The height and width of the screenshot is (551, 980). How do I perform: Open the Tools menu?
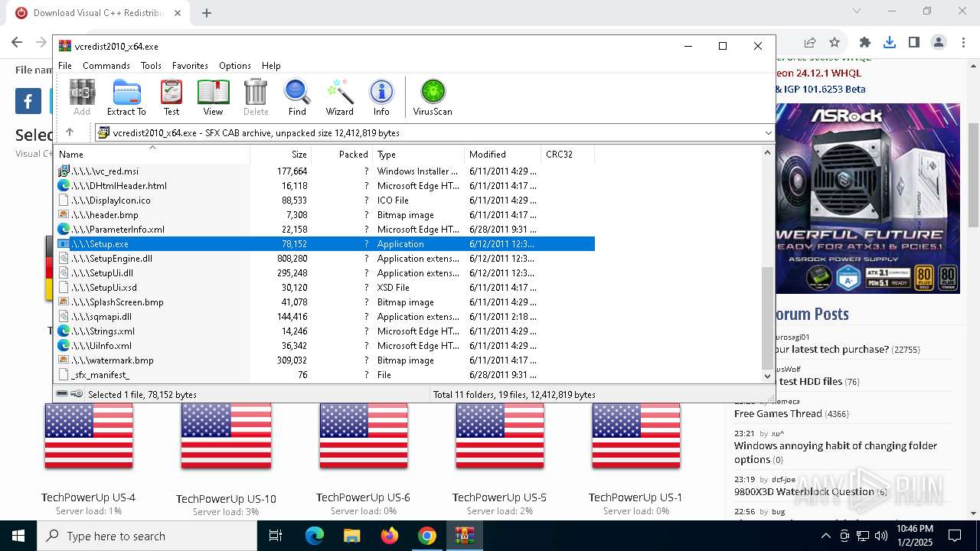[x=151, y=66]
